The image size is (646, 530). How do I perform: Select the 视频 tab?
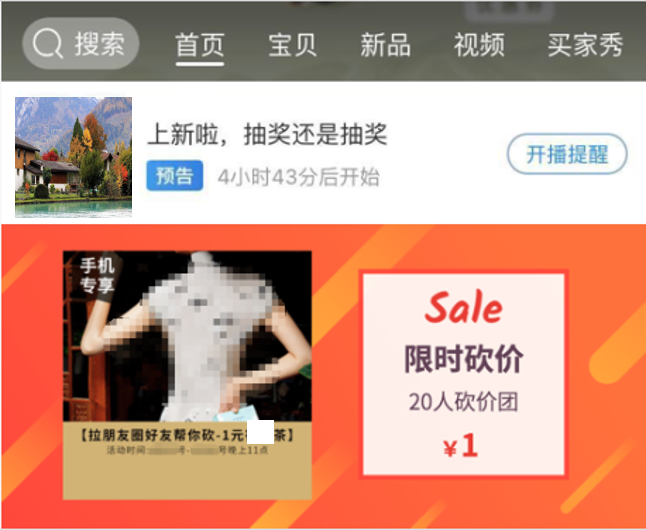click(479, 45)
